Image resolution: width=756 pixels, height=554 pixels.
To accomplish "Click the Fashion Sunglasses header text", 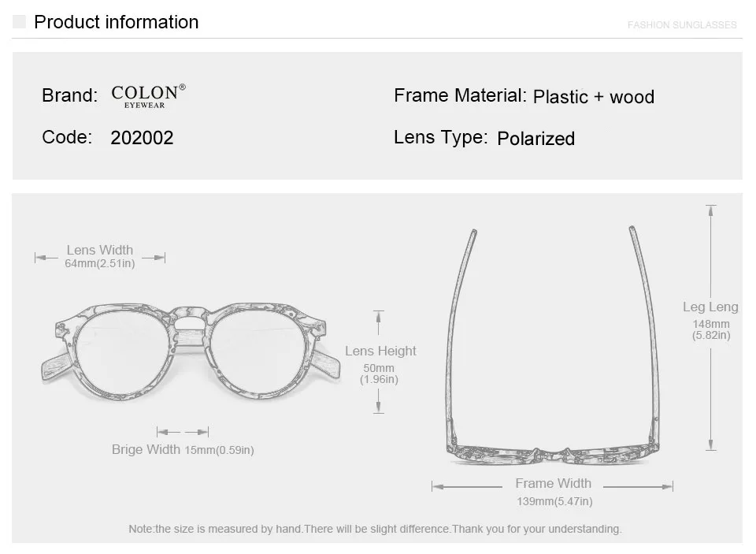I will 682,25.
